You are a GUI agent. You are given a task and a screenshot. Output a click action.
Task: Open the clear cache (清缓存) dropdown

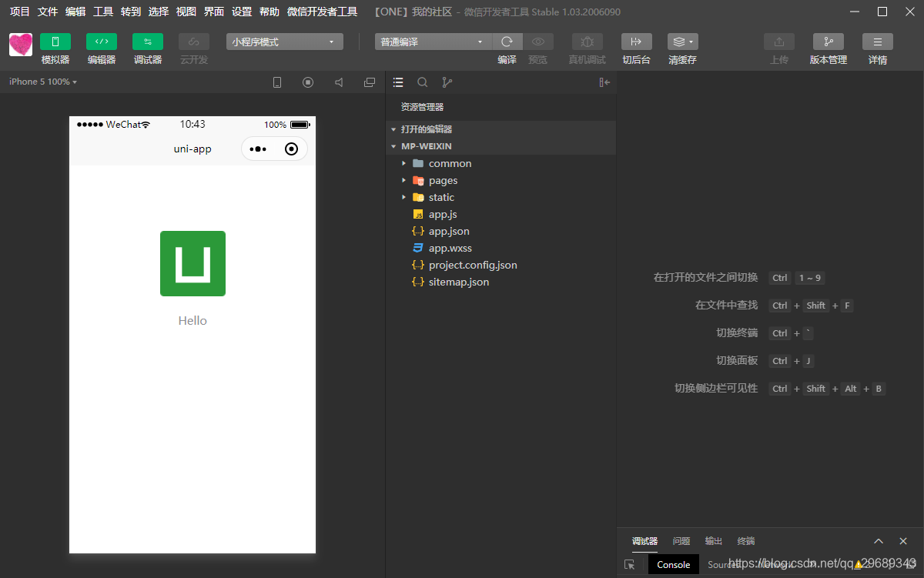click(682, 42)
